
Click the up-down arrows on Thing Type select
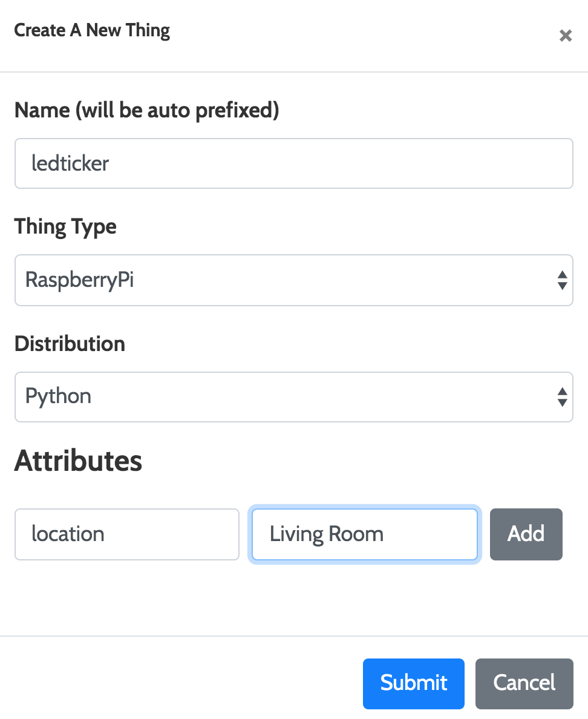coord(563,280)
